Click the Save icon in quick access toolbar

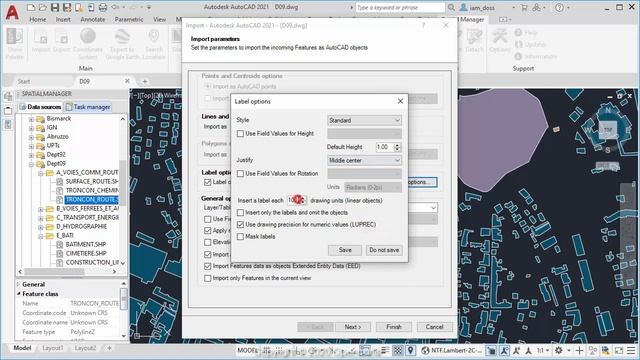[55, 7]
